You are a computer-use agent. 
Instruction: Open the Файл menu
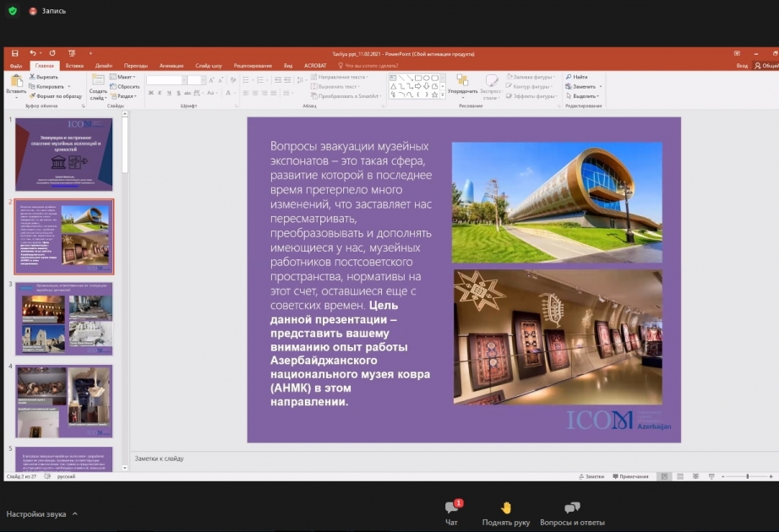tap(16, 66)
